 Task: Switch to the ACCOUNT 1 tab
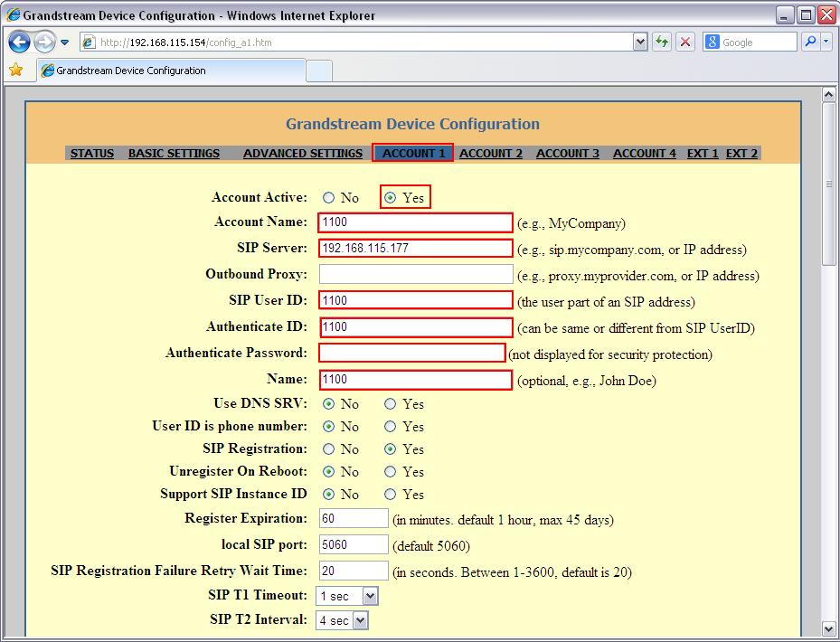click(x=413, y=153)
